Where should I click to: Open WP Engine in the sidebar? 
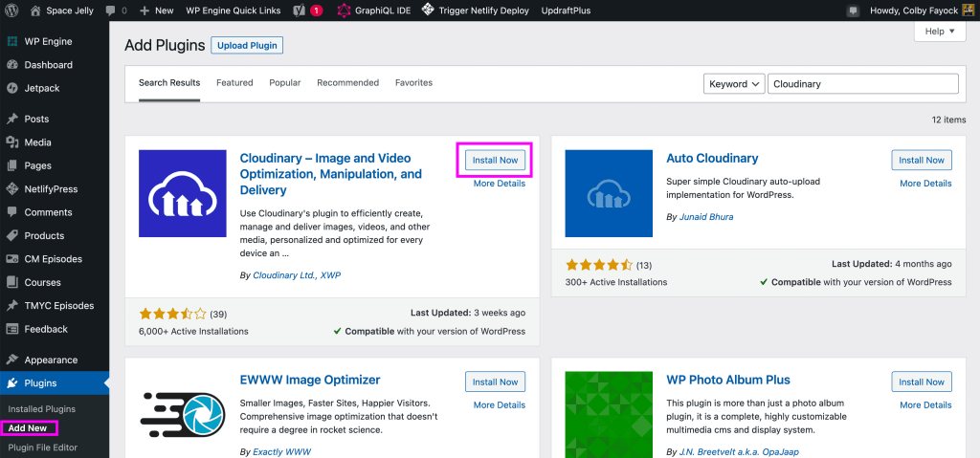tap(48, 42)
